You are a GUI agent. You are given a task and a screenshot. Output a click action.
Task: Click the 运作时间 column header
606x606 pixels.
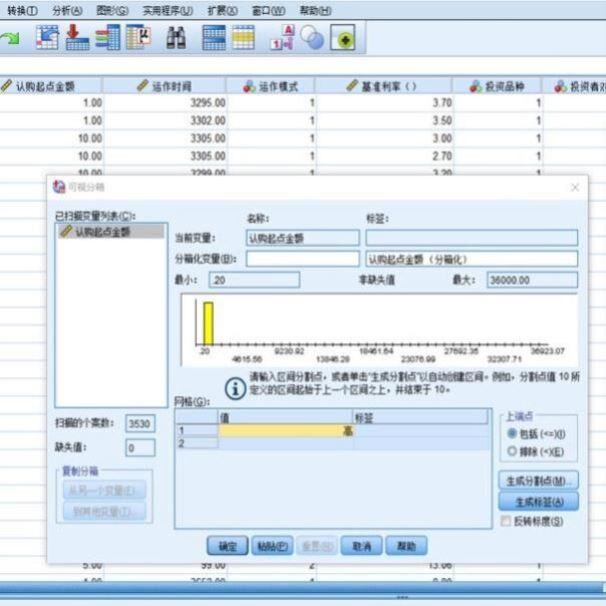165,86
